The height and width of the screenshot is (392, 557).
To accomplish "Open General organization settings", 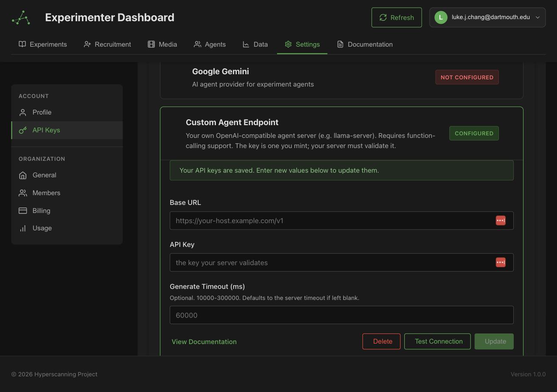I will click(67, 175).
